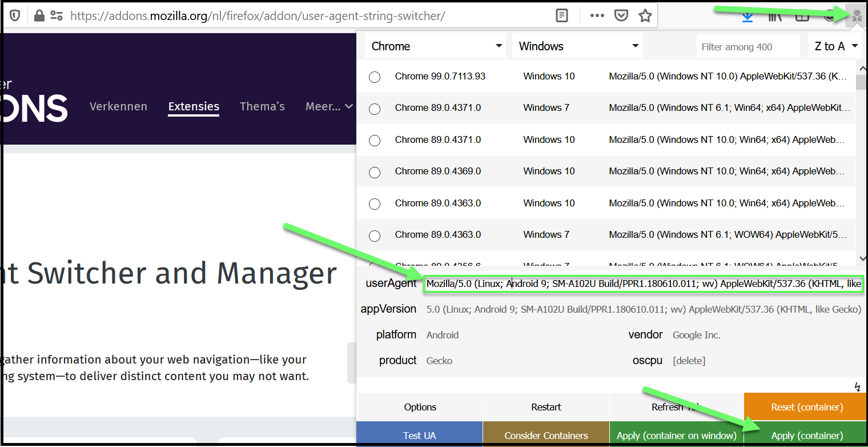Image resolution: width=868 pixels, height=447 pixels.
Task: Click the user-agent list scrollbar down arrow
Action: click(x=862, y=258)
